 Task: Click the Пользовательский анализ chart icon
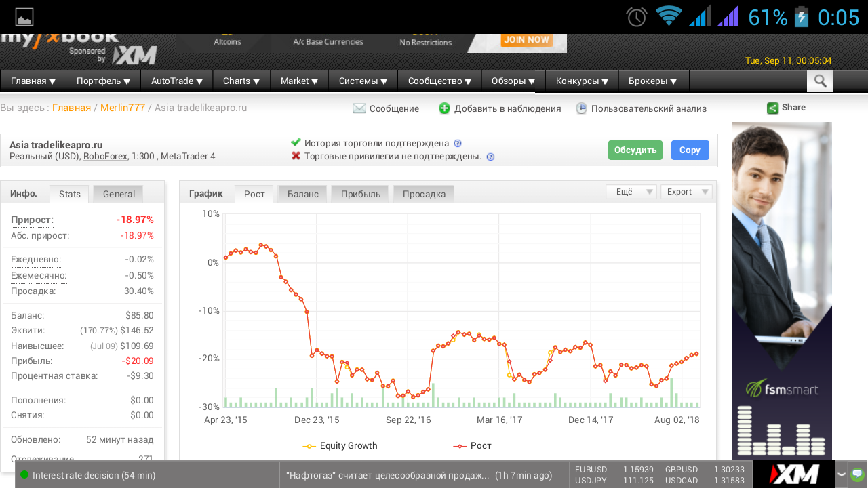(x=581, y=108)
